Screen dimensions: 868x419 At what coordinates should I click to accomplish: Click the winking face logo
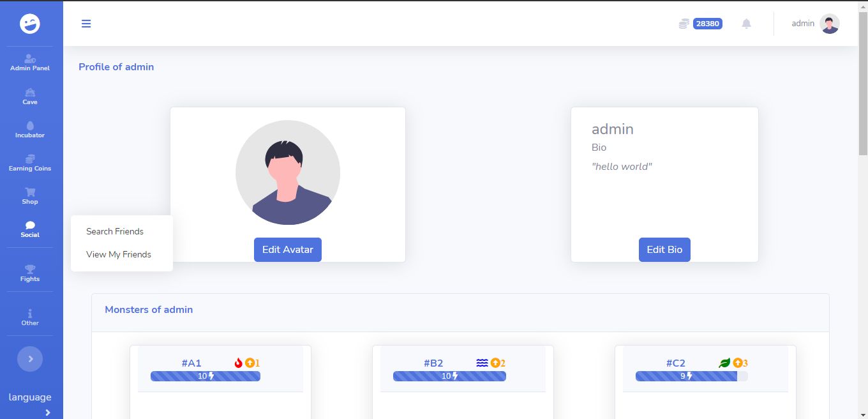click(30, 24)
